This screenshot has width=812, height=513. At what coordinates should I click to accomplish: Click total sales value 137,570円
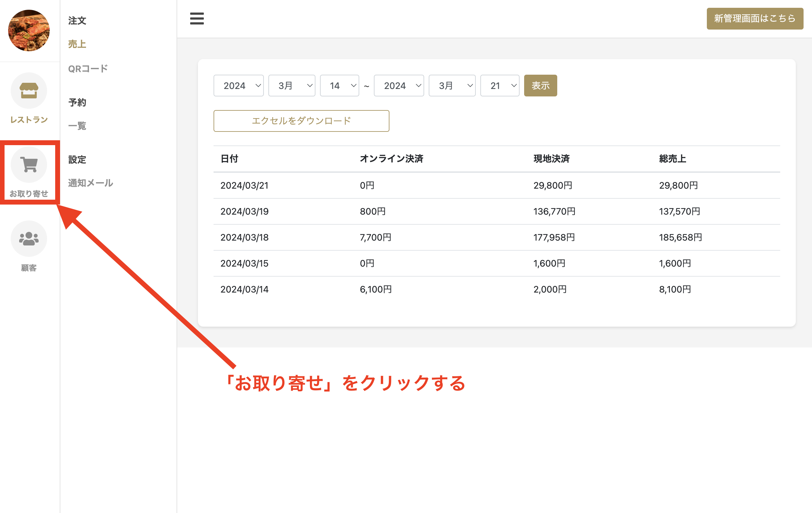tap(680, 211)
